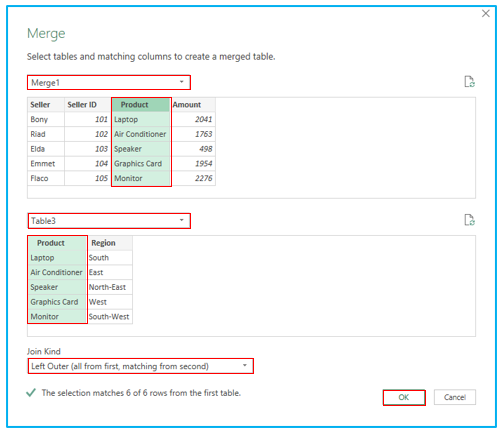Click the Seller ID 101 cell
The height and width of the screenshot is (433, 503).
pos(88,119)
